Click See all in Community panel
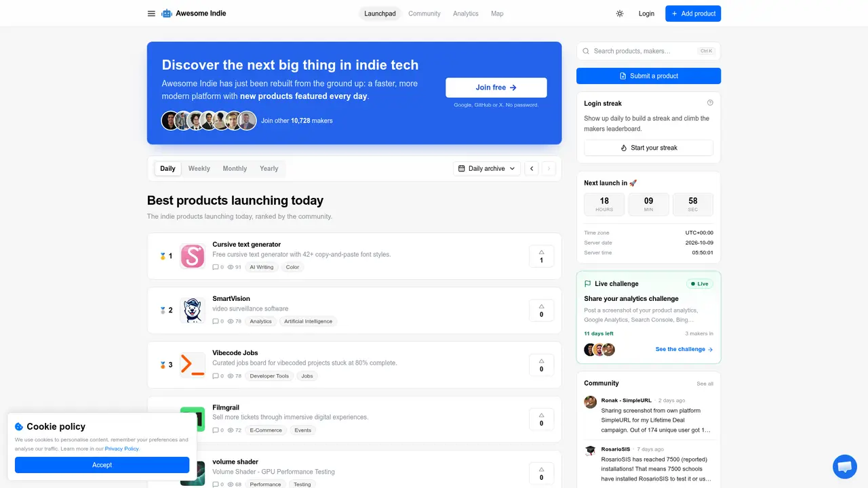This screenshot has height=488, width=868. tap(705, 384)
